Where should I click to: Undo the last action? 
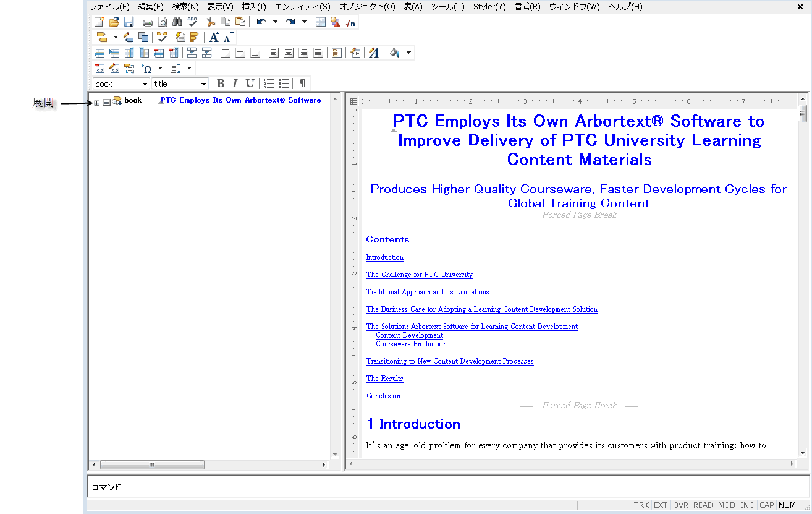pos(261,22)
